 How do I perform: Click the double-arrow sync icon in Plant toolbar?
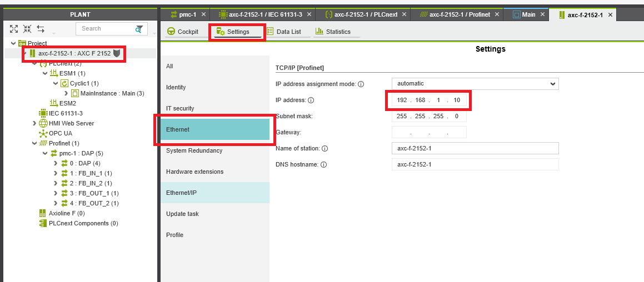click(41, 29)
